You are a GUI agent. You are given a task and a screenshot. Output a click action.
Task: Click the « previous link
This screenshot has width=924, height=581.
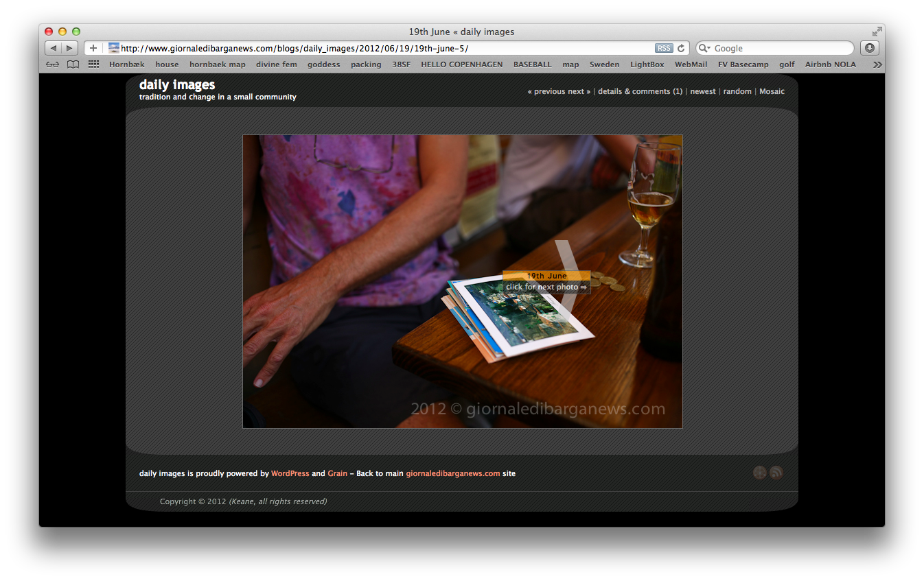[x=546, y=91]
